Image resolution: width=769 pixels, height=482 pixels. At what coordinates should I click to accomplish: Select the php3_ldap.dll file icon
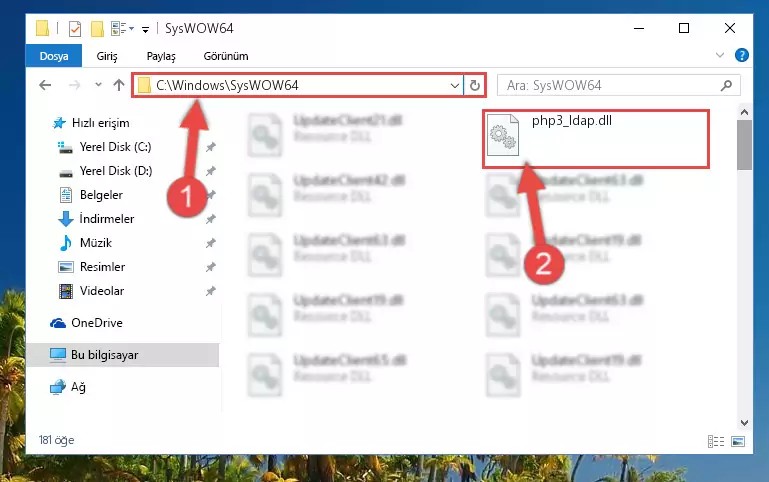point(503,134)
